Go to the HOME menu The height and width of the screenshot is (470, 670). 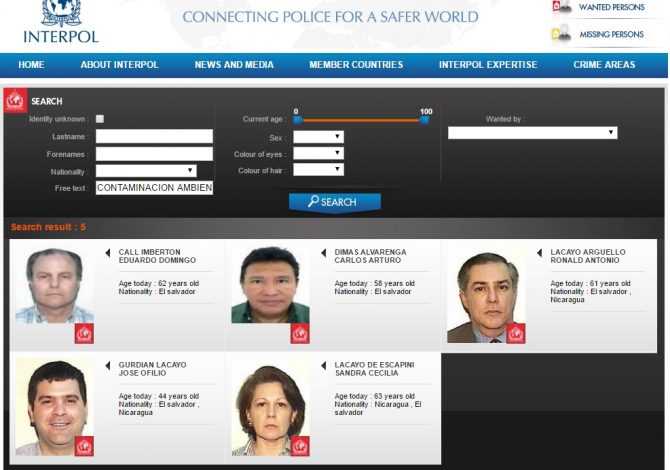(x=31, y=65)
